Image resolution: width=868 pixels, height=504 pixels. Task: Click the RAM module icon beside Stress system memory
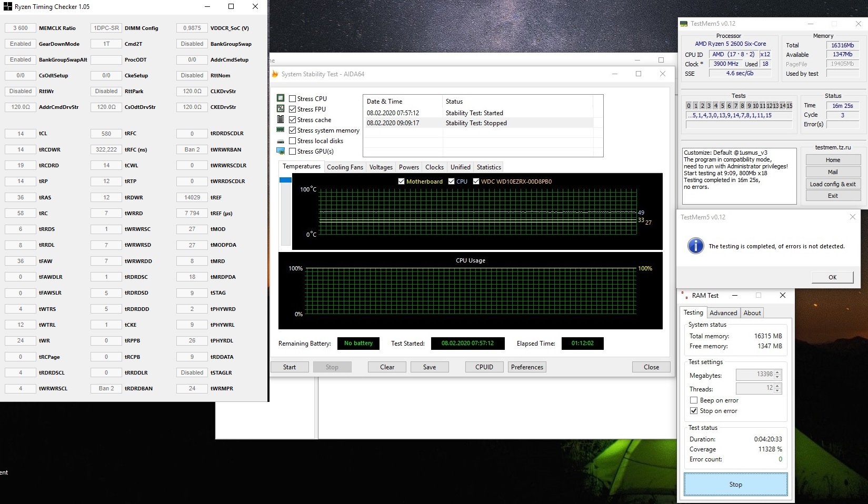(x=281, y=130)
